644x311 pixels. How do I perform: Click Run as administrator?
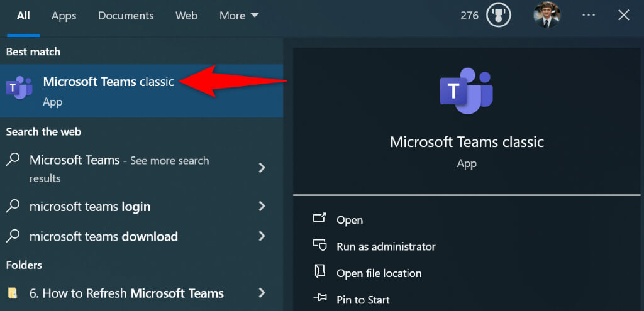(x=386, y=246)
